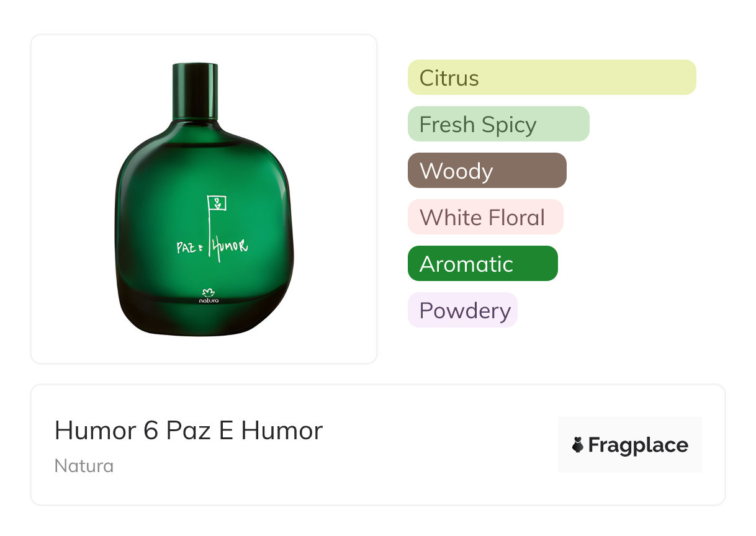Viewport: 756px width, 536px height.
Task: Click the Natura flower emblem on the bottle
Action: 208,292
